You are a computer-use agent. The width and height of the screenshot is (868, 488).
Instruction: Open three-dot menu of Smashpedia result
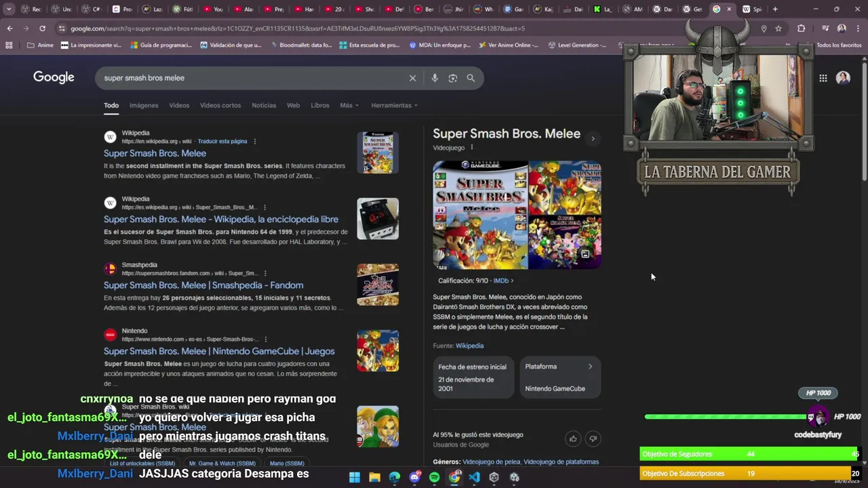[x=265, y=273]
